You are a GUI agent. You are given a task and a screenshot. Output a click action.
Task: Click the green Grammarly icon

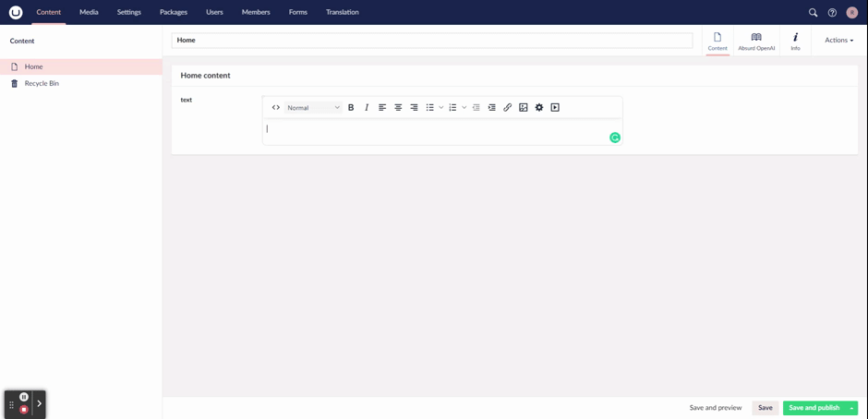coord(614,138)
